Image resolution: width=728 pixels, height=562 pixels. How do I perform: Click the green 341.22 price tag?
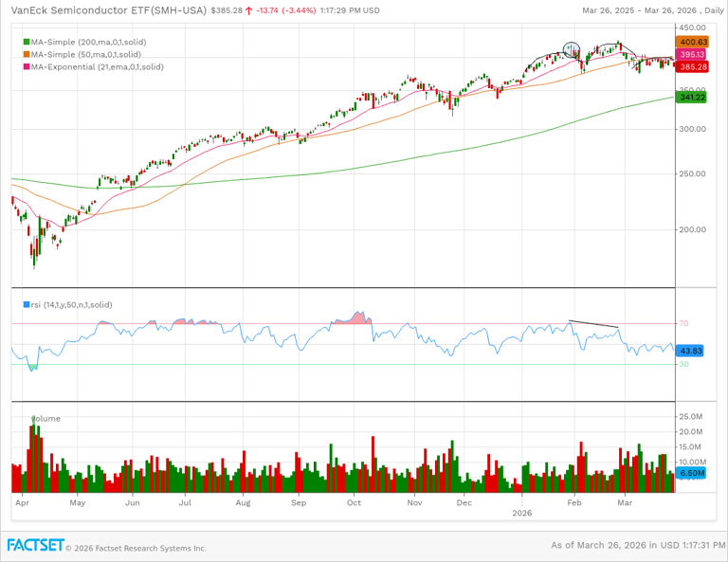click(x=692, y=97)
